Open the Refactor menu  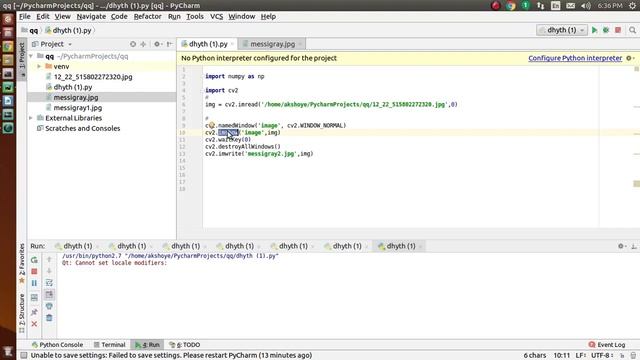point(147,16)
